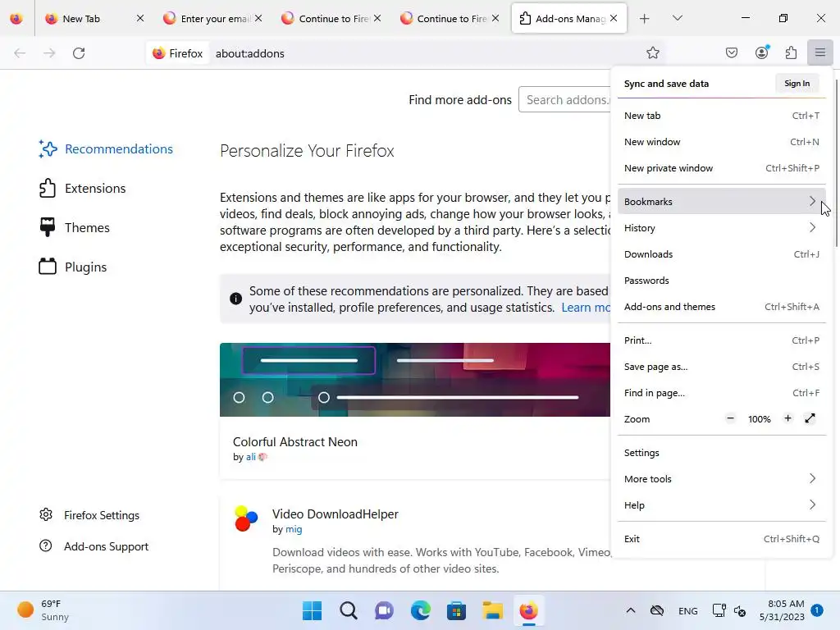Choose New private window menu item

721,167
